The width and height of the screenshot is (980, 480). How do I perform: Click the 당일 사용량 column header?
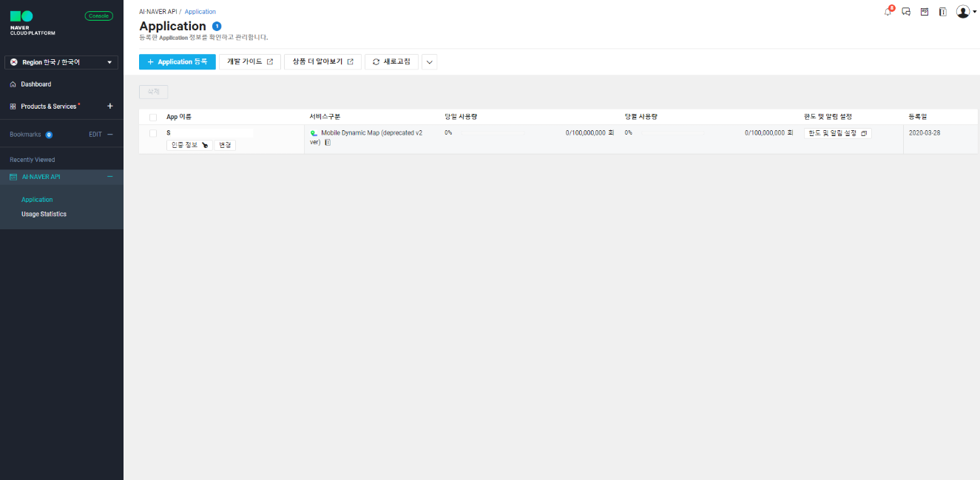[461, 117]
